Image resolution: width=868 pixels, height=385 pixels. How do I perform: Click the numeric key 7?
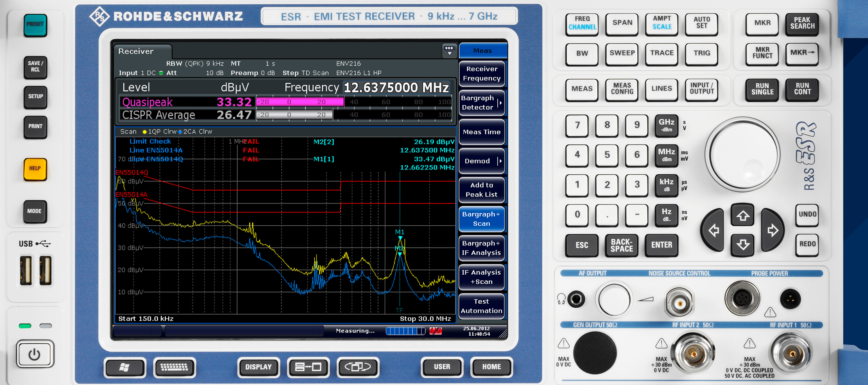pos(577,125)
